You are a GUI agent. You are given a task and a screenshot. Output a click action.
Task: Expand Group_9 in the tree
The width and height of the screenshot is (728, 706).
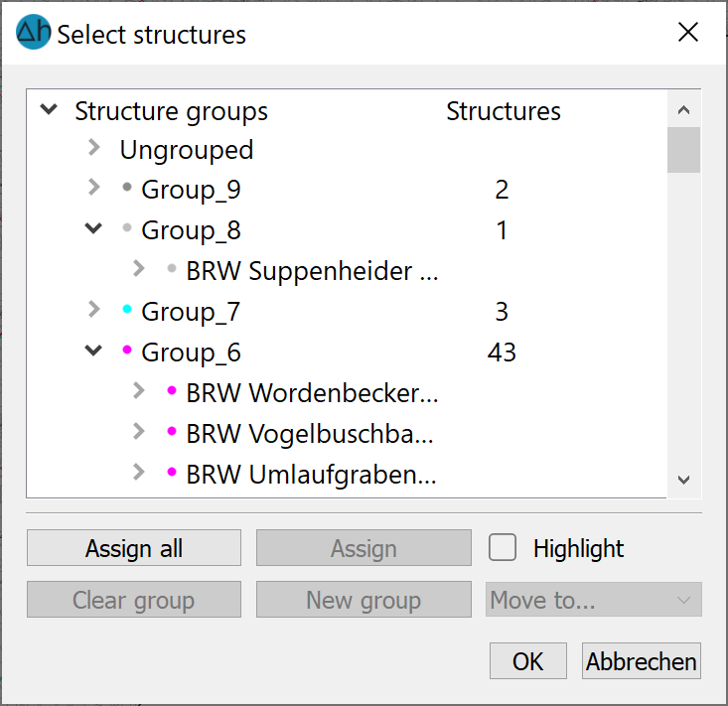pyautogui.click(x=93, y=187)
